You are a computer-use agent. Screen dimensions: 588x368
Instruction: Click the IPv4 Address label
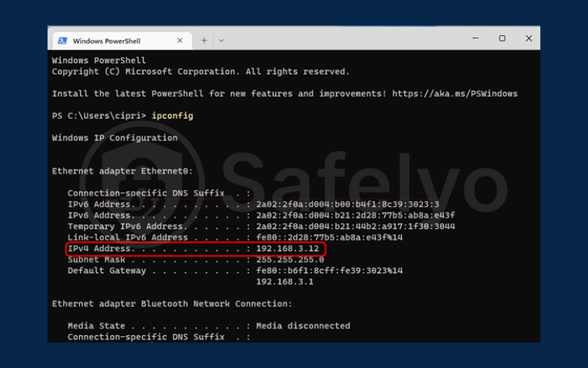99,249
